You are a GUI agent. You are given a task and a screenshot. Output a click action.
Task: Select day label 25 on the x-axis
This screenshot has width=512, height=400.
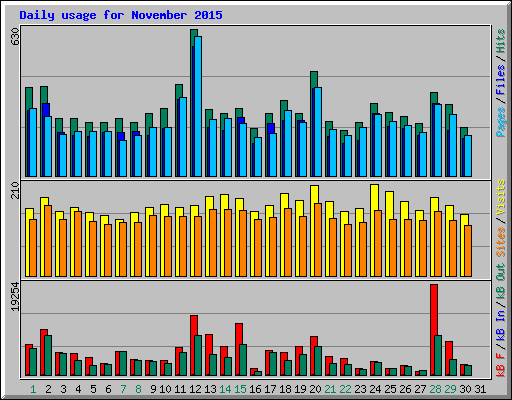[390, 389]
